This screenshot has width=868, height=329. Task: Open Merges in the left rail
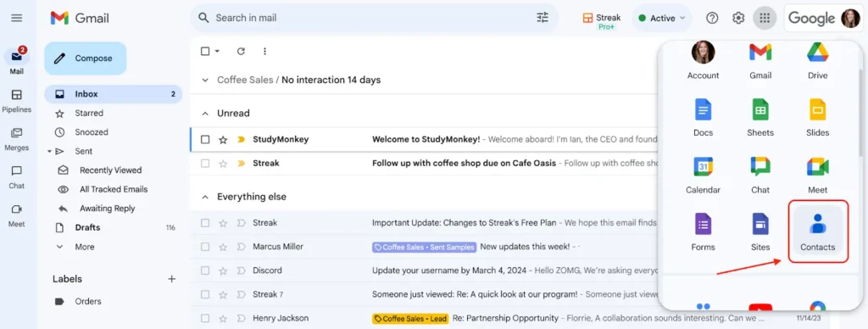pyautogui.click(x=17, y=139)
